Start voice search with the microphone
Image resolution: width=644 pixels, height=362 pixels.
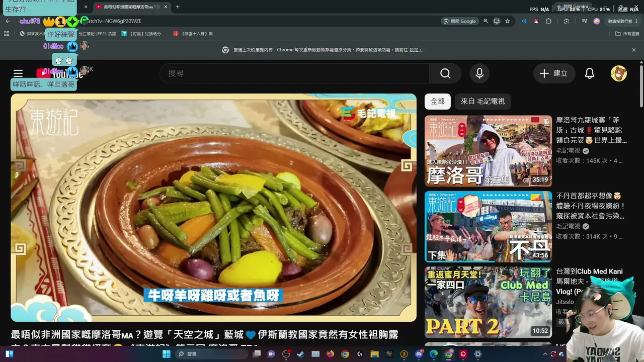479,73
